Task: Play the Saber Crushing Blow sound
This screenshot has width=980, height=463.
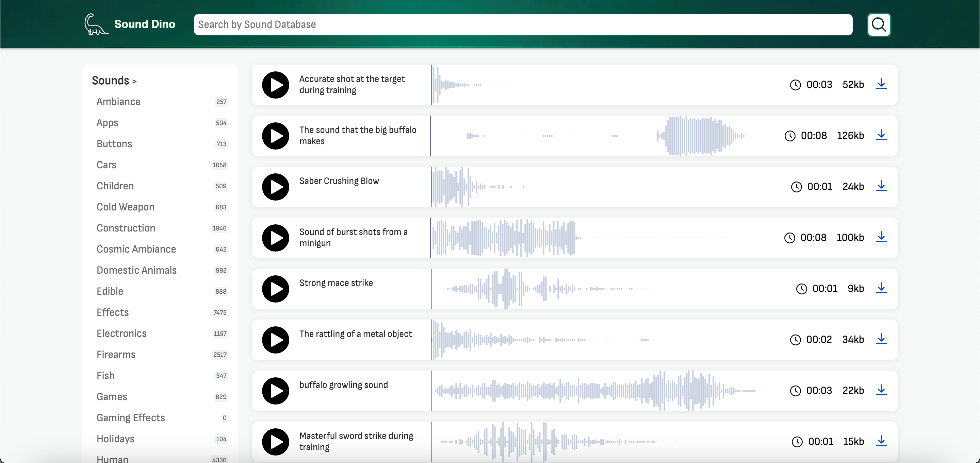Action: 275,187
